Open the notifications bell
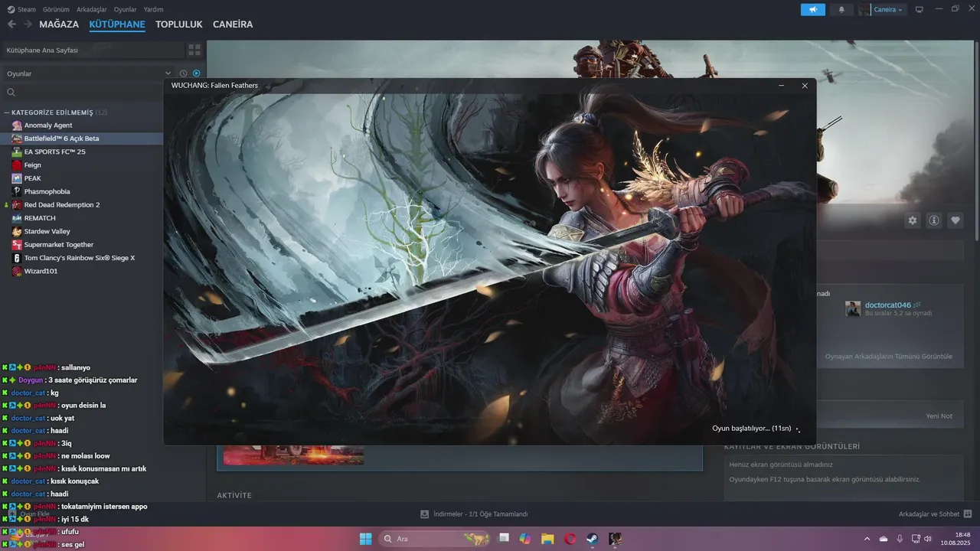The height and width of the screenshot is (551, 980). 842,10
